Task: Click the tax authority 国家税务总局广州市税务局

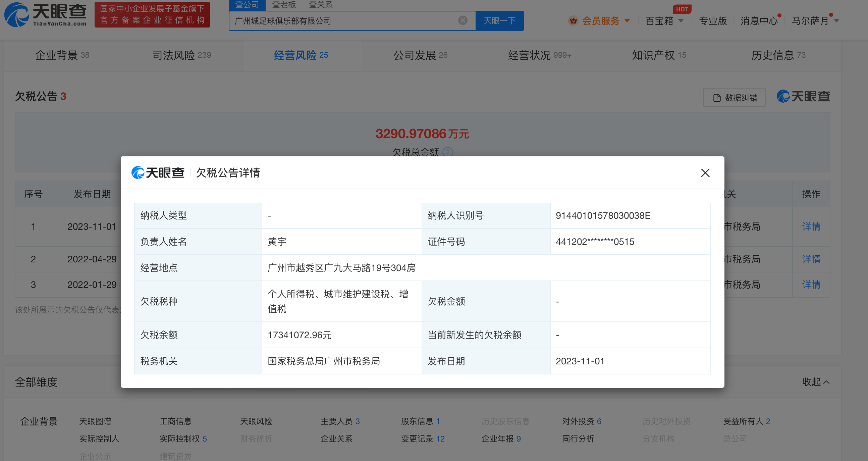Action: point(324,361)
